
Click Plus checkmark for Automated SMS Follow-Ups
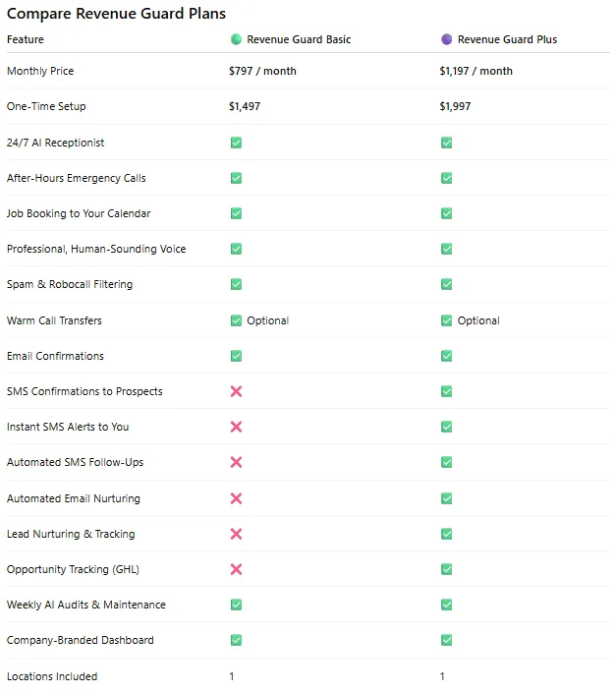(x=447, y=462)
